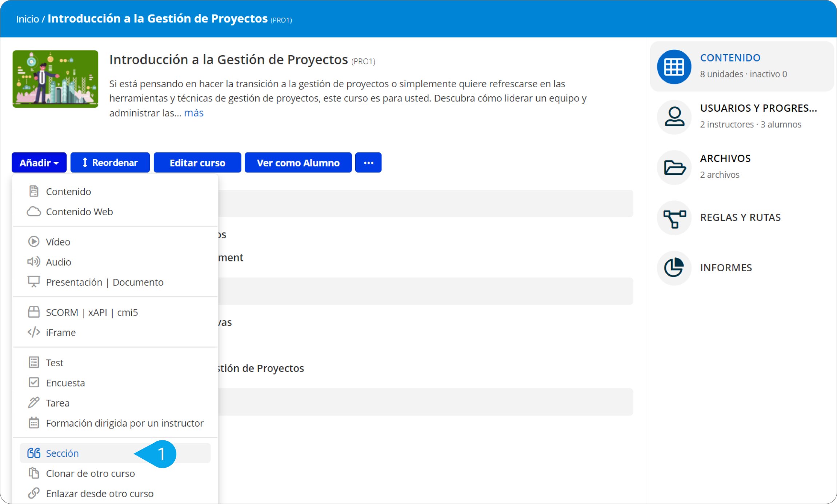Click the iFrame code icon

(34, 332)
